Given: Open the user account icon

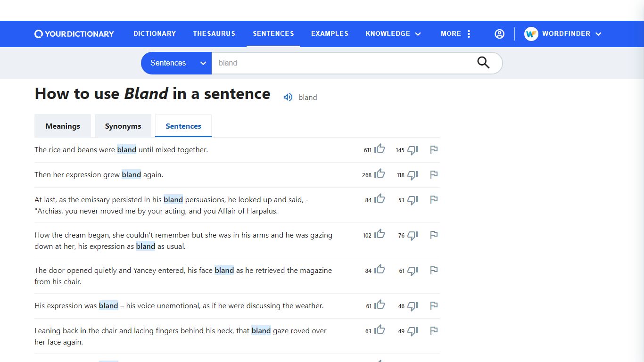Looking at the screenshot, I should coord(499,34).
